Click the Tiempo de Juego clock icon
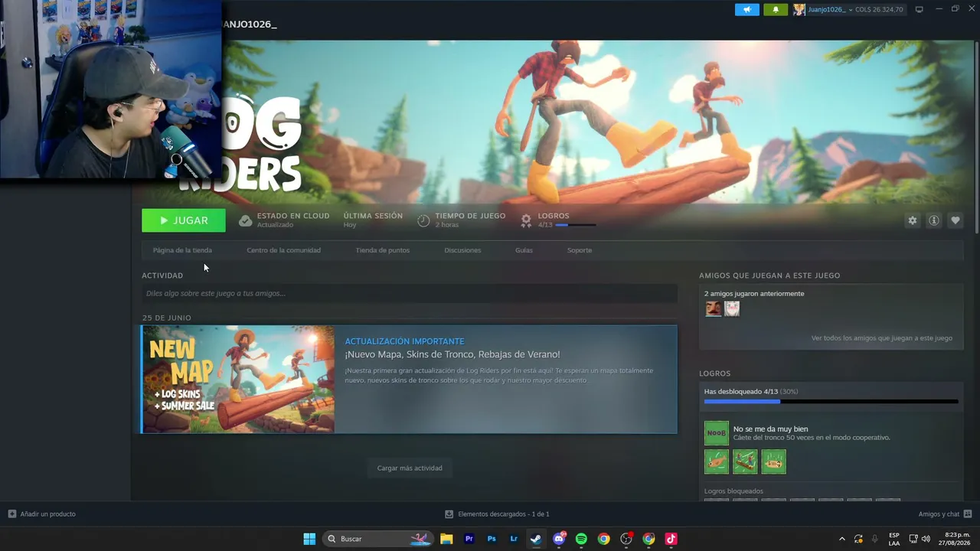Screen dimensions: 980x551 [423, 220]
